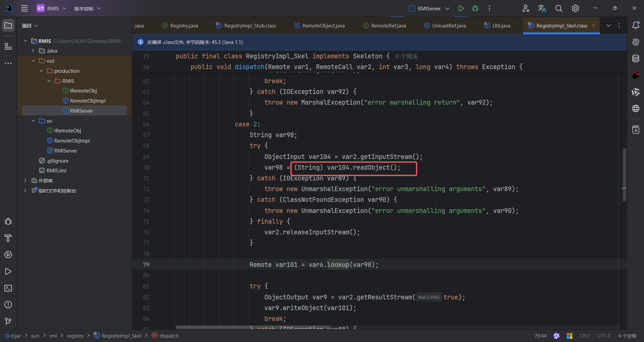Open the Notifications bell
Viewport: 644px width, 342px height.
636,25
